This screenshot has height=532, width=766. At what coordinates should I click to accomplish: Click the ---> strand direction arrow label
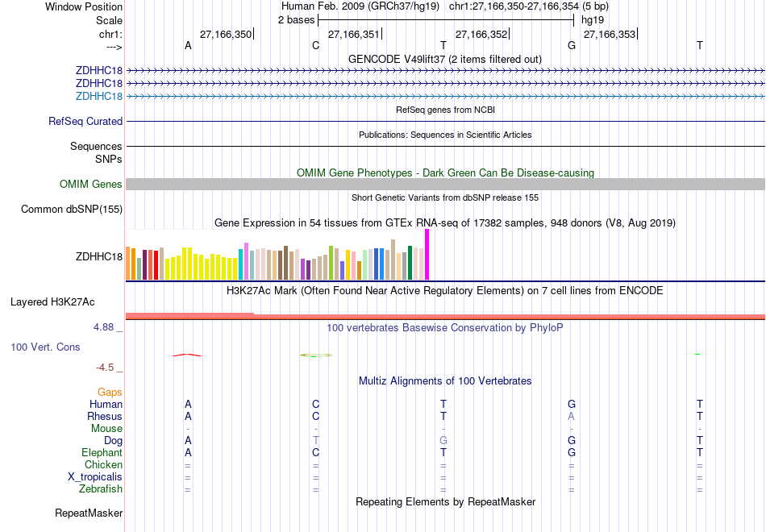(x=114, y=48)
